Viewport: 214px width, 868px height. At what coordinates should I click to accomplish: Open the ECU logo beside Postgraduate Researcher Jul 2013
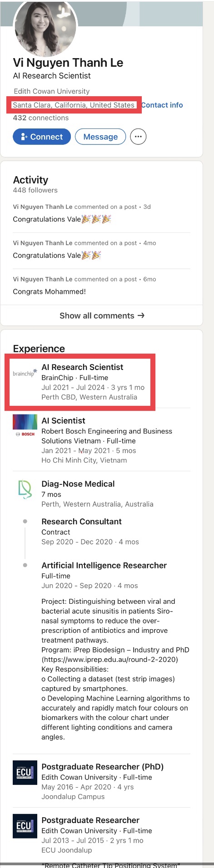[25, 826]
